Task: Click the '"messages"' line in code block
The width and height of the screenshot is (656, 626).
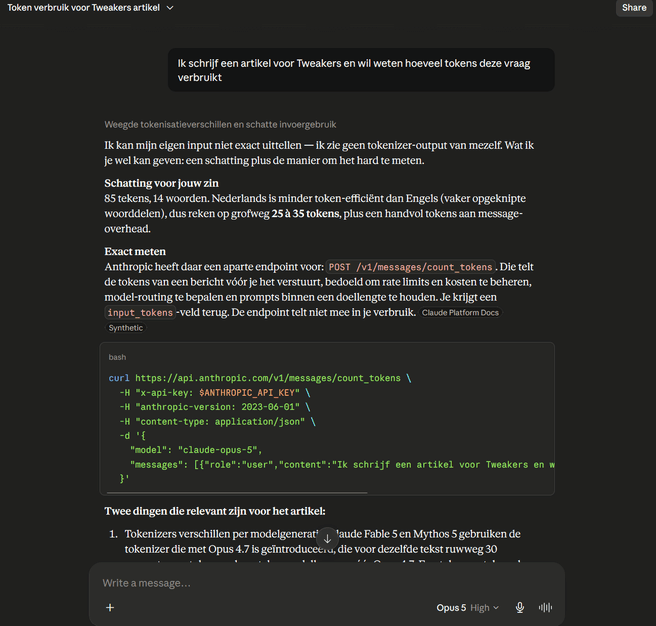Action: click(x=342, y=464)
